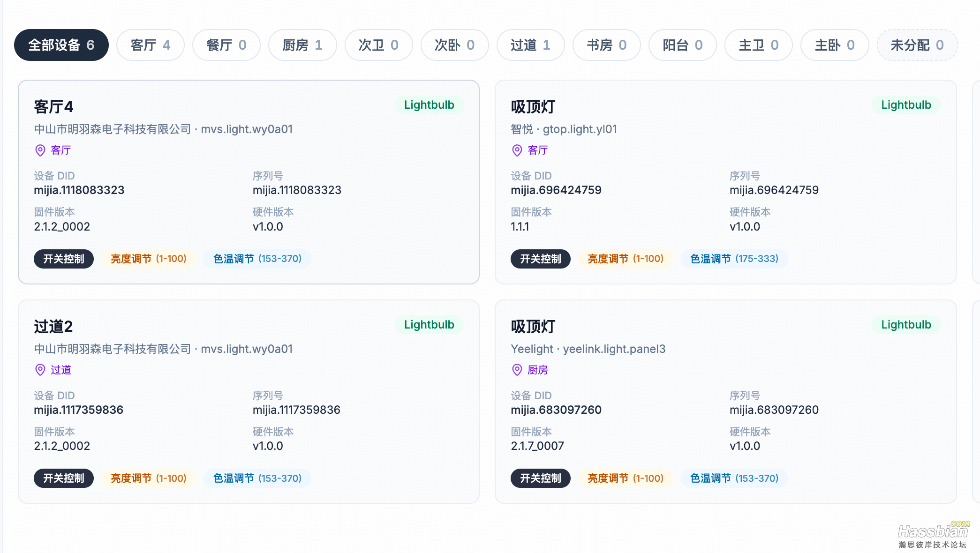Open the 主卧 room tab

click(x=835, y=45)
